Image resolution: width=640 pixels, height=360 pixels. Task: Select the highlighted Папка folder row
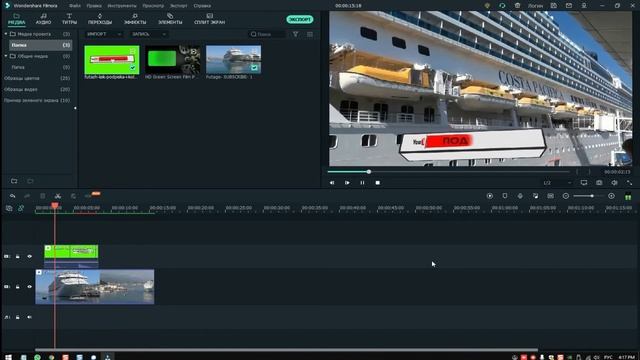(x=40, y=45)
